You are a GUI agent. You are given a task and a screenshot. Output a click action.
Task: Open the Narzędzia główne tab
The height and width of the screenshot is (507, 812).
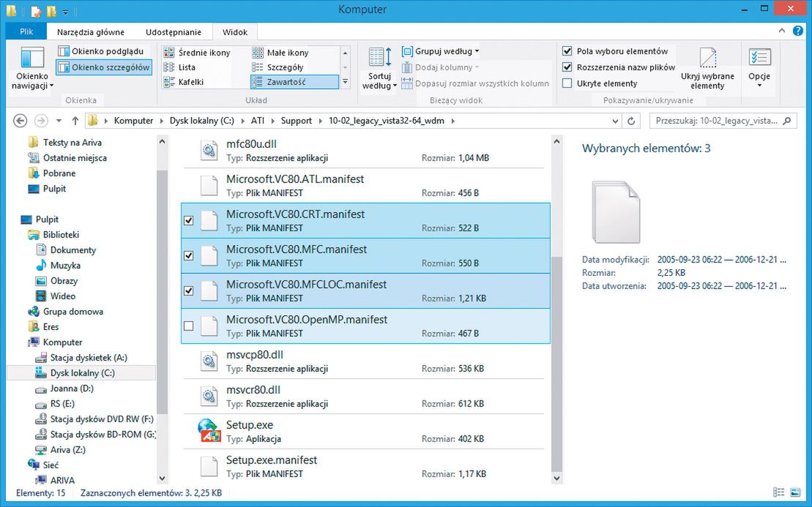[91, 32]
